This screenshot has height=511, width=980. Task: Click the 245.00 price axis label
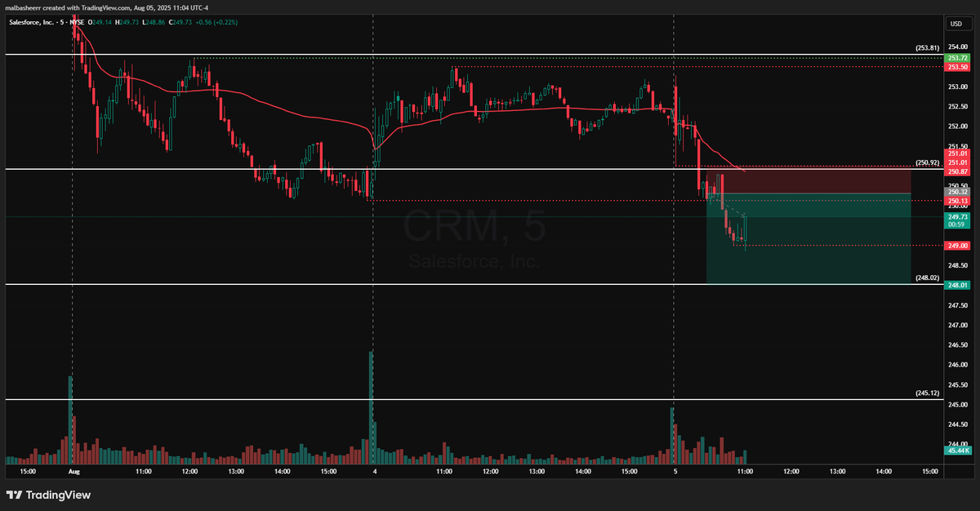(957, 404)
